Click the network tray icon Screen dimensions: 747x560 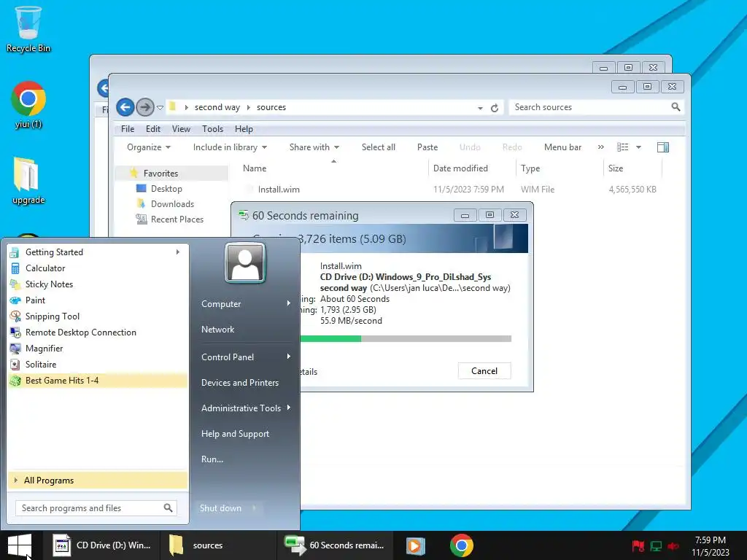(x=656, y=546)
